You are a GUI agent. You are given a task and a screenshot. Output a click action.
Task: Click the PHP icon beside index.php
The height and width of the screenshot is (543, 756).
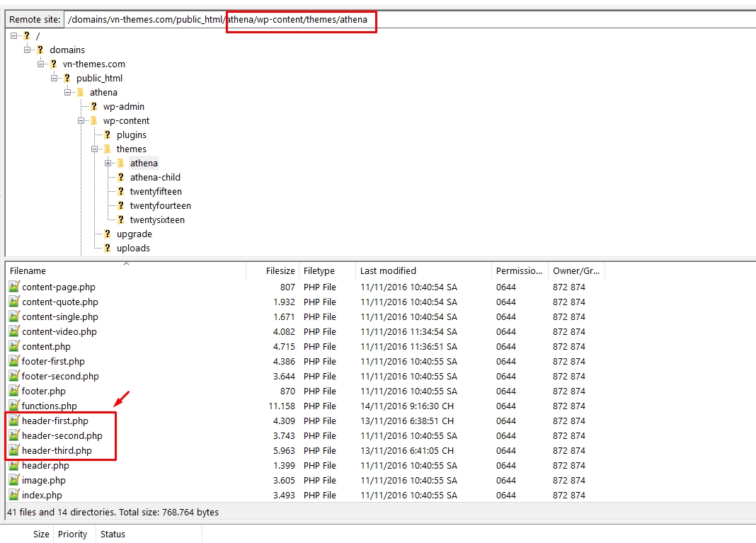[x=14, y=496]
